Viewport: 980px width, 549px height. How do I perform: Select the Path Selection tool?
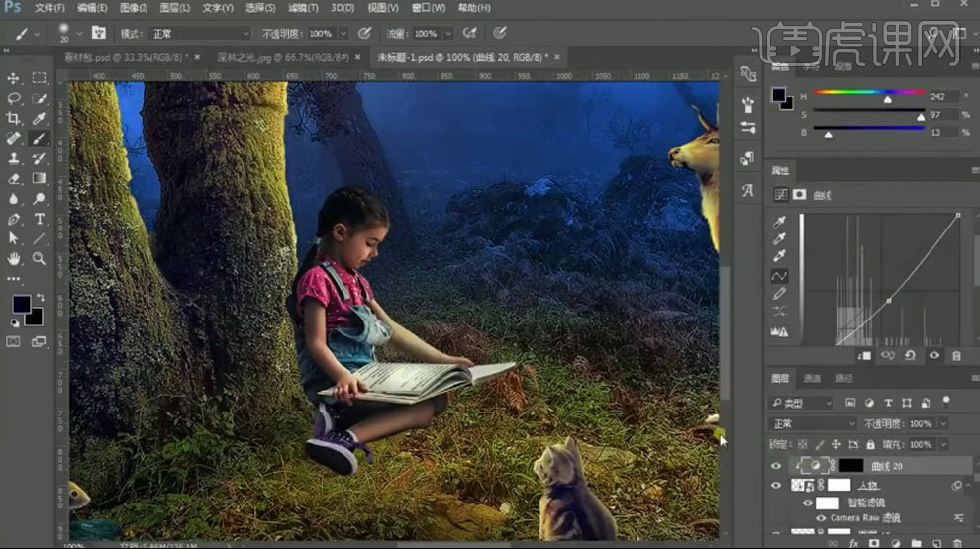click(13, 238)
